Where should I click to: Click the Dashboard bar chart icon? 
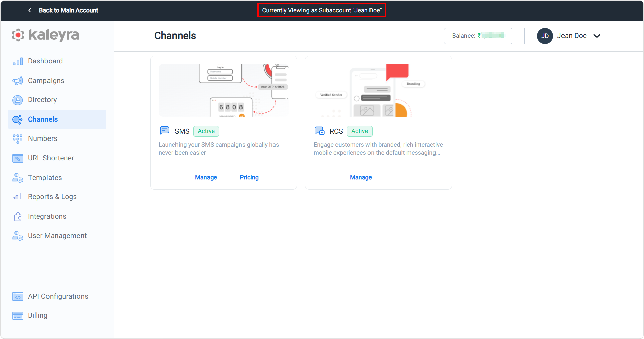pyautogui.click(x=18, y=61)
